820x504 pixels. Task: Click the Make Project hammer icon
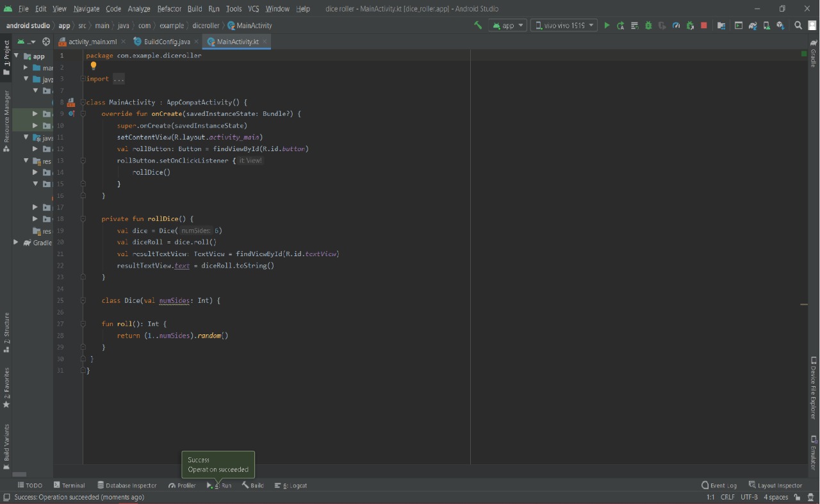pos(478,26)
